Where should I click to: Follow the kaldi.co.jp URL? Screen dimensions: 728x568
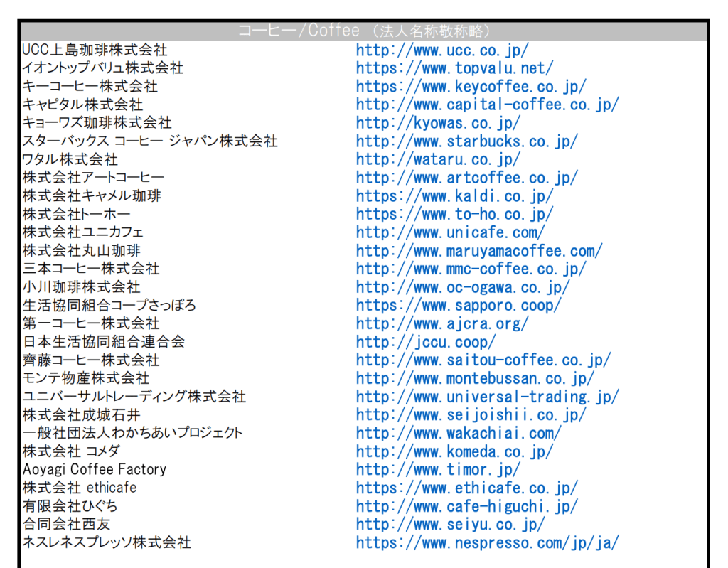454,196
